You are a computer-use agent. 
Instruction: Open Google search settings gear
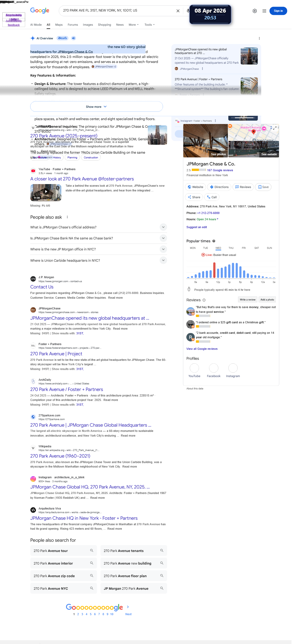pos(255,11)
